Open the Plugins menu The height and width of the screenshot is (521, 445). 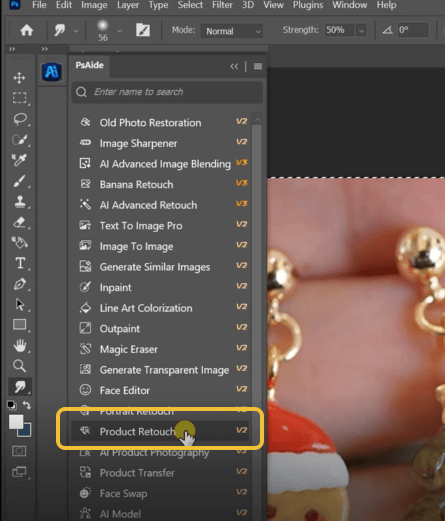point(308,5)
